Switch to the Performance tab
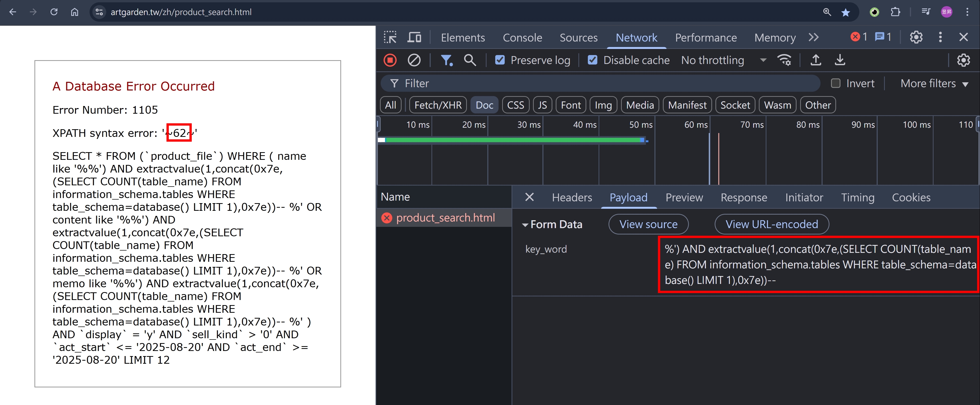This screenshot has width=980, height=405. coord(706,37)
